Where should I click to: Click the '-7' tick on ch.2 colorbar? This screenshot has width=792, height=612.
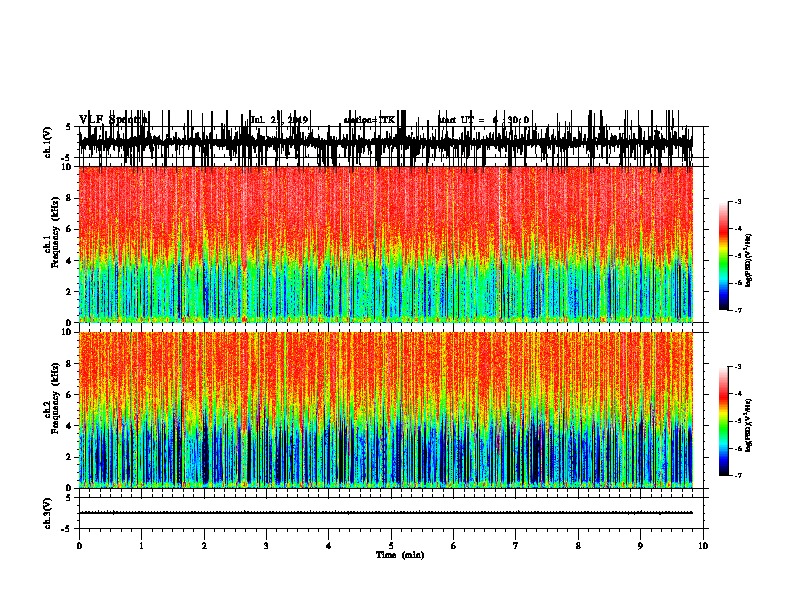coord(737,475)
